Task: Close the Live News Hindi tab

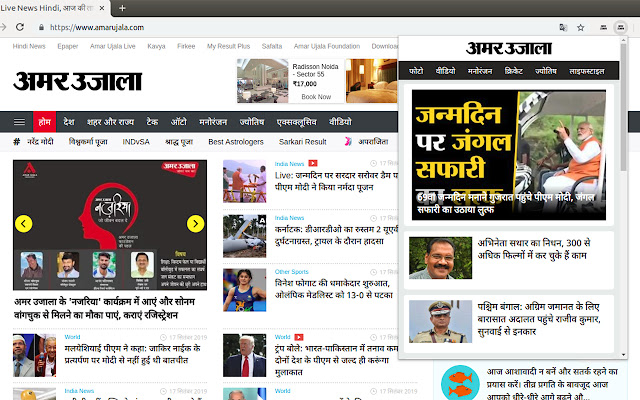Action: click(102, 8)
